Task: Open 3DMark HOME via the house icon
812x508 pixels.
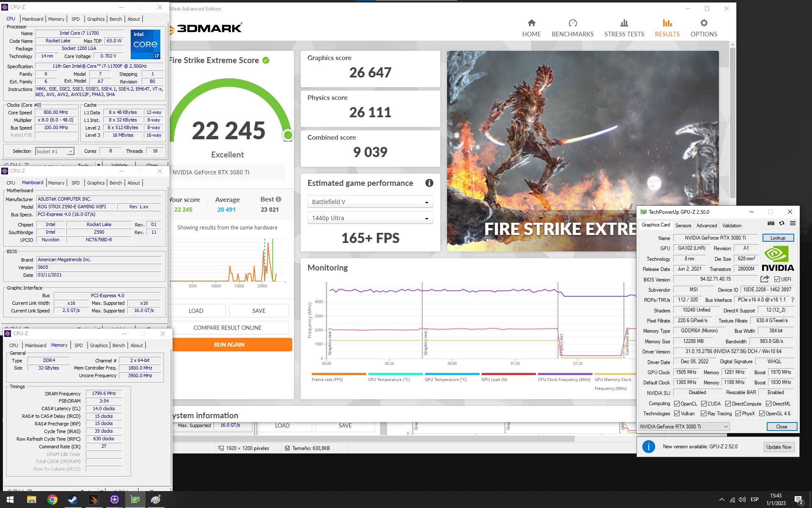Action: pos(532,23)
